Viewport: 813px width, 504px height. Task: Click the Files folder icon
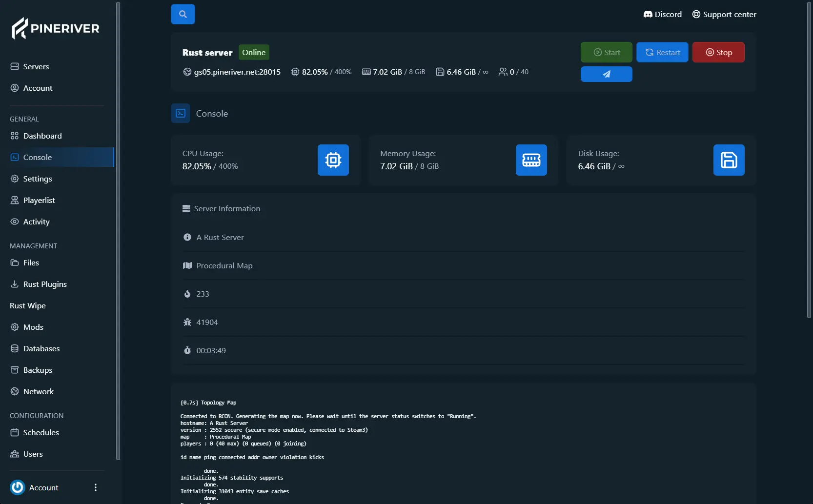click(x=15, y=262)
